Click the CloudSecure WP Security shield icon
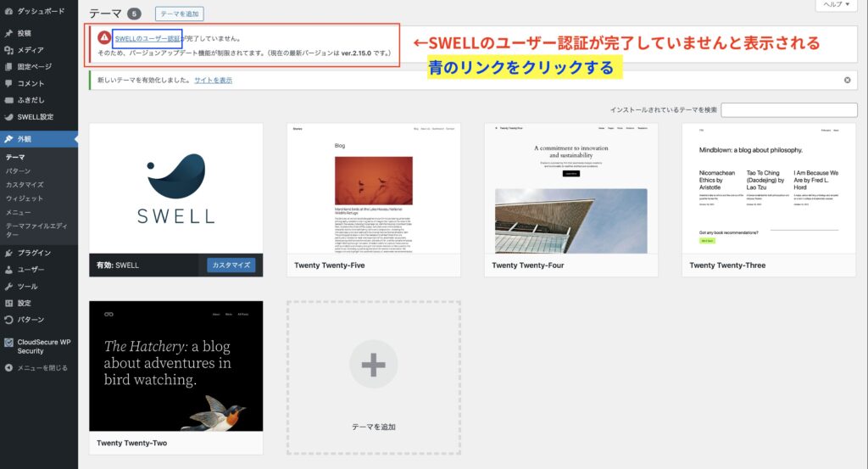This screenshot has width=868, height=469. (x=8, y=343)
